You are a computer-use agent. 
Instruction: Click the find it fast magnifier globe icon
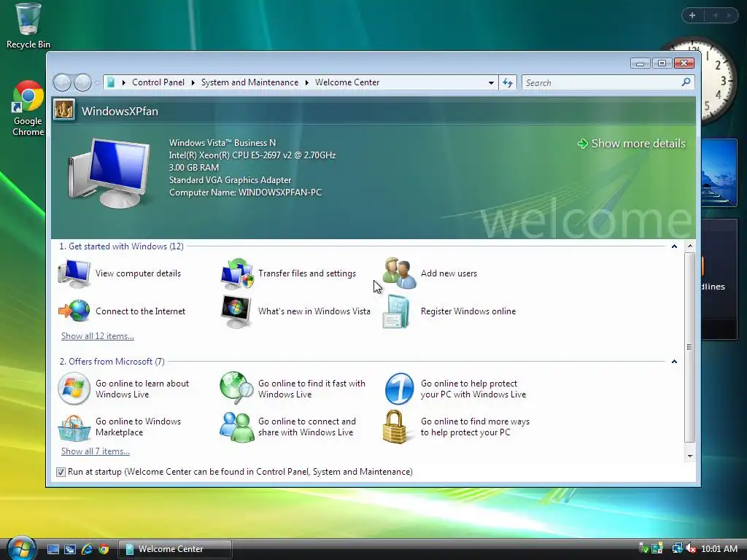pyautogui.click(x=237, y=388)
